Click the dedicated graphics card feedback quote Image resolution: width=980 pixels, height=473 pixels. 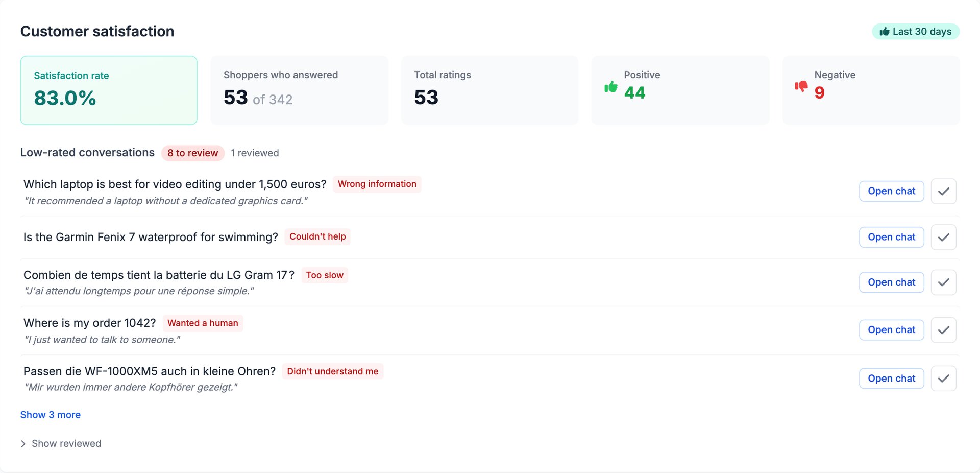tap(166, 201)
